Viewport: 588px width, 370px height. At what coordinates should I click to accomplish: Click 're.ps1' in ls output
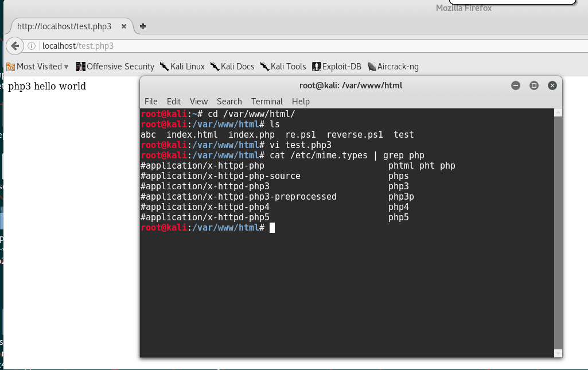click(301, 135)
